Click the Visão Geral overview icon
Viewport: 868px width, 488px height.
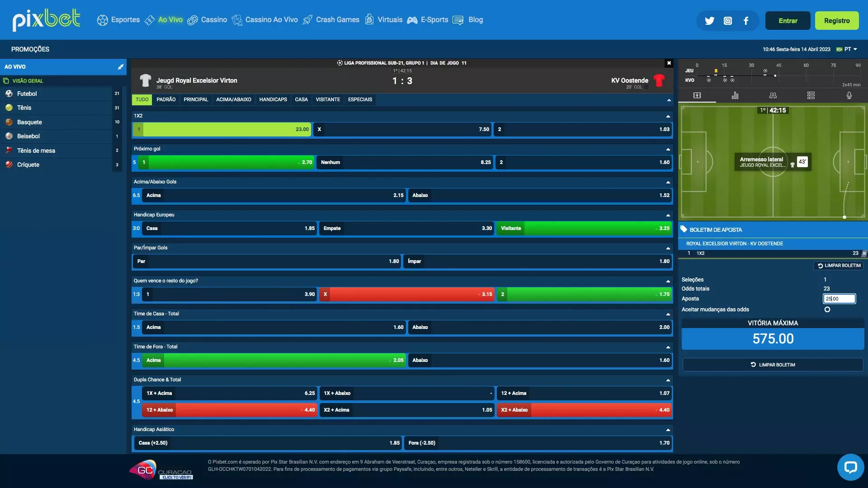click(6, 81)
